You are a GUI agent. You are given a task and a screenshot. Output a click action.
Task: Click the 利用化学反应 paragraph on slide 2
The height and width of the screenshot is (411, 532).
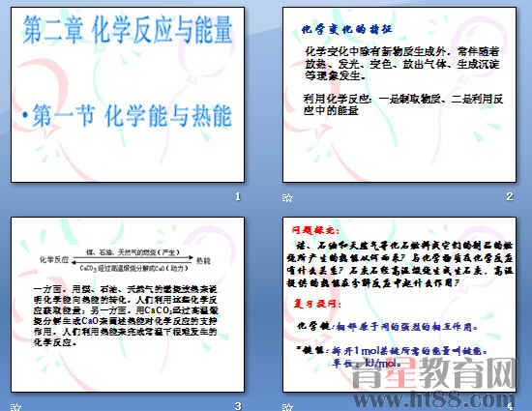[x=402, y=104]
